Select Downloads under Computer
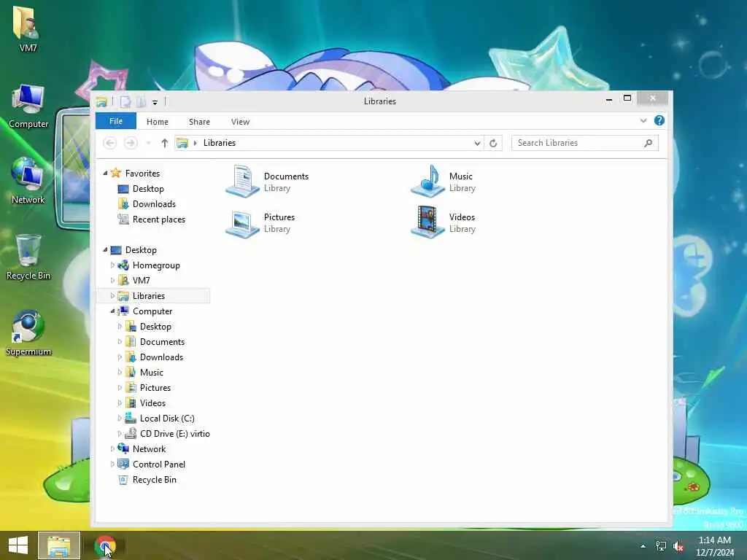This screenshot has height=560, width=747. (161, 357)
